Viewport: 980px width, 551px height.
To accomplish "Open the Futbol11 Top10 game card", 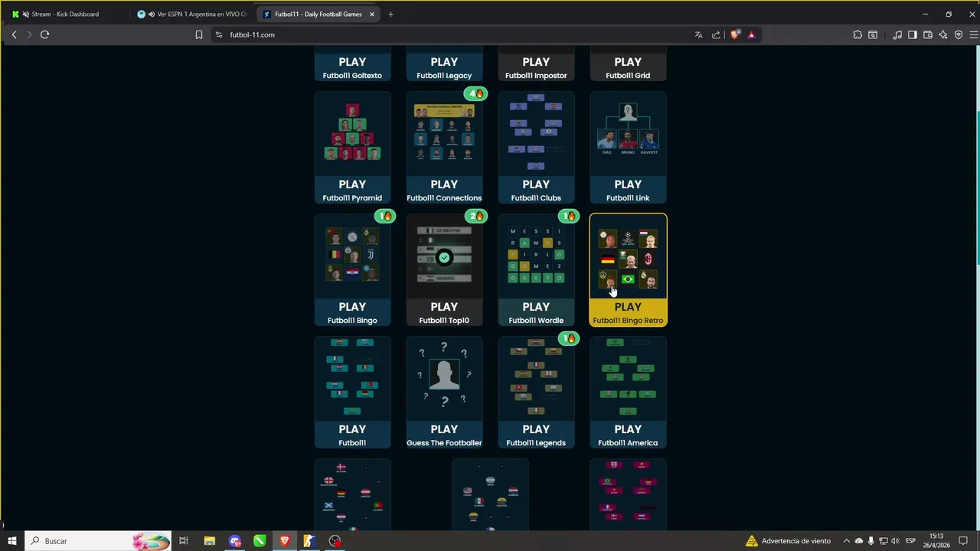I will 444,270.
